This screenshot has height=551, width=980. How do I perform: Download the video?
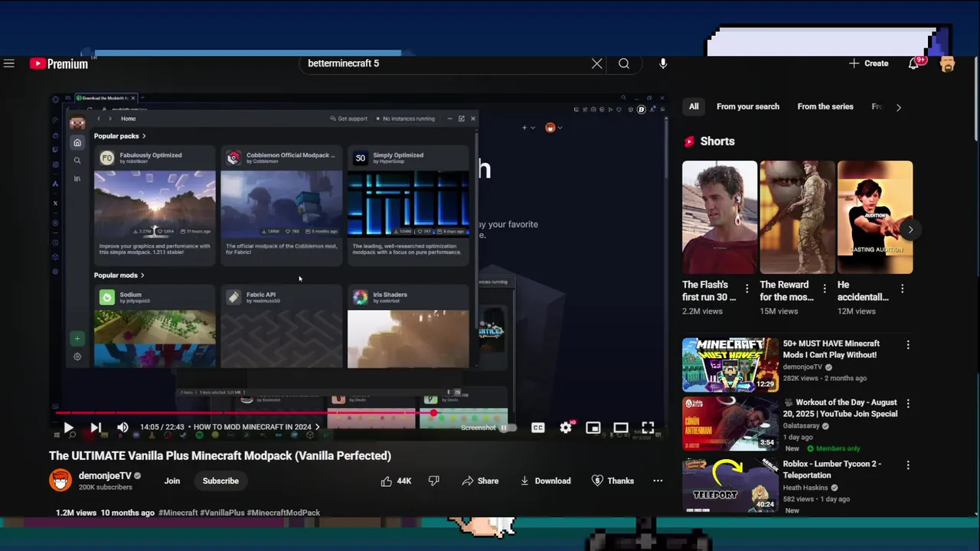(545, 481)
